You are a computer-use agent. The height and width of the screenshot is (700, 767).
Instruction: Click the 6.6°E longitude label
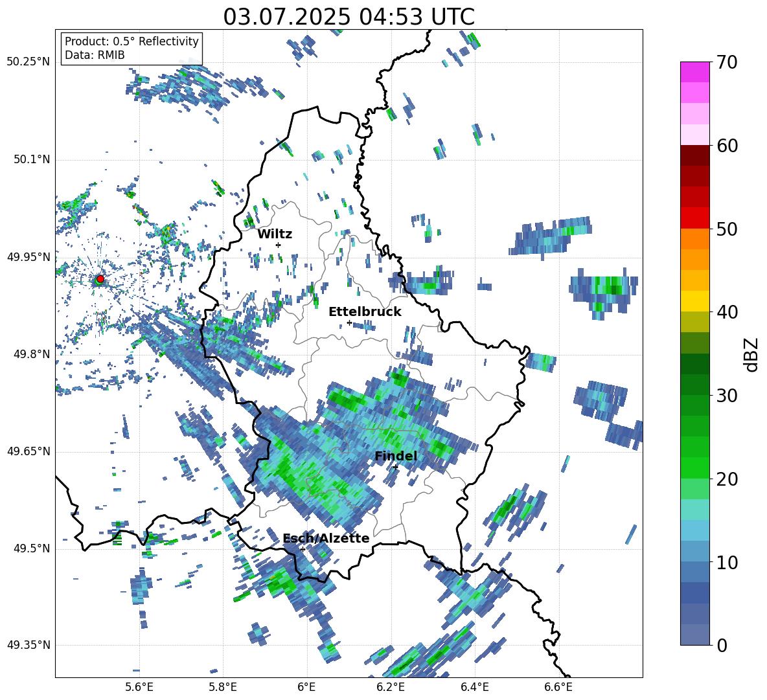coord(558,687)
